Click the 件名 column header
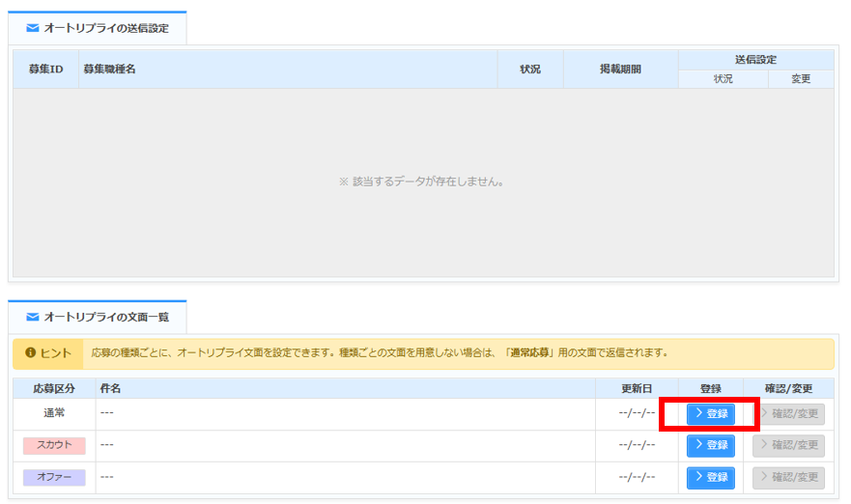This screenshot has height=504, width=851. click(346, 388)
